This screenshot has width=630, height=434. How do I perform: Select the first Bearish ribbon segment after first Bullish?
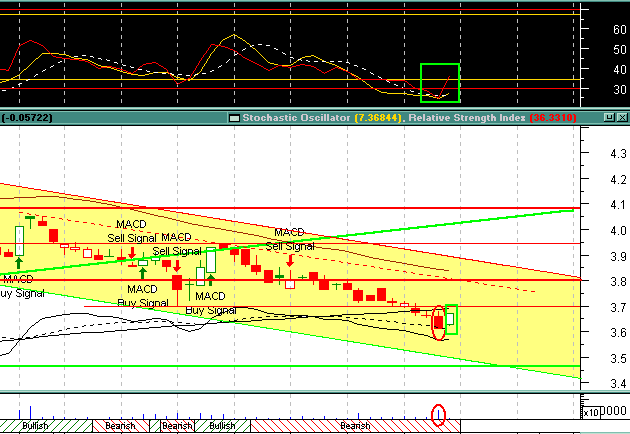click(x=121, y=426)
